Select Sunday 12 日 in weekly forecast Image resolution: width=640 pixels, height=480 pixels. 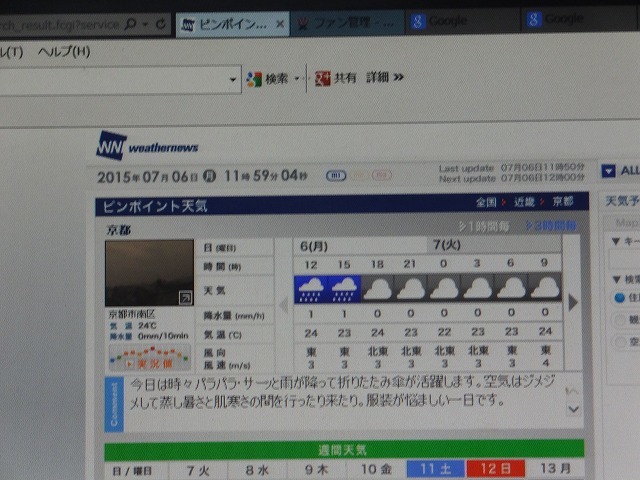[x=496, y=469]
